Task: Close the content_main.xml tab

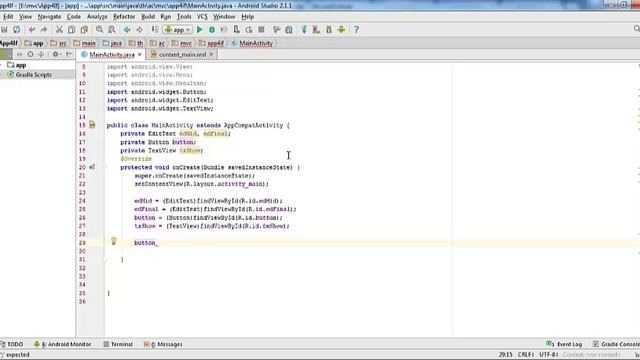Action: pos(211,54)
